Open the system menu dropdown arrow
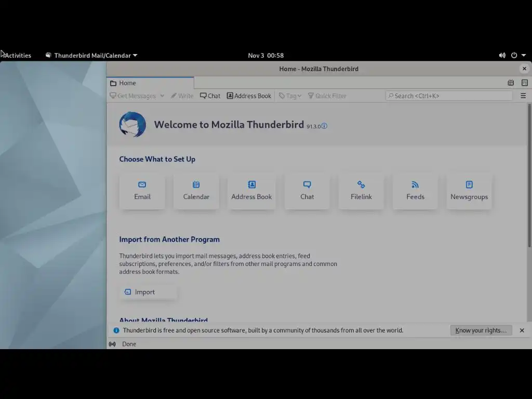This screenshot has height=399, width=532. click(524, 55)
